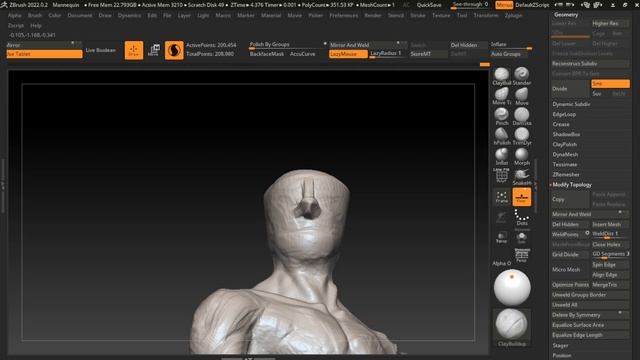This screenshot has width=640, height=360.
Task: Expand the ZRemesher section
Action: click(566, 174)
